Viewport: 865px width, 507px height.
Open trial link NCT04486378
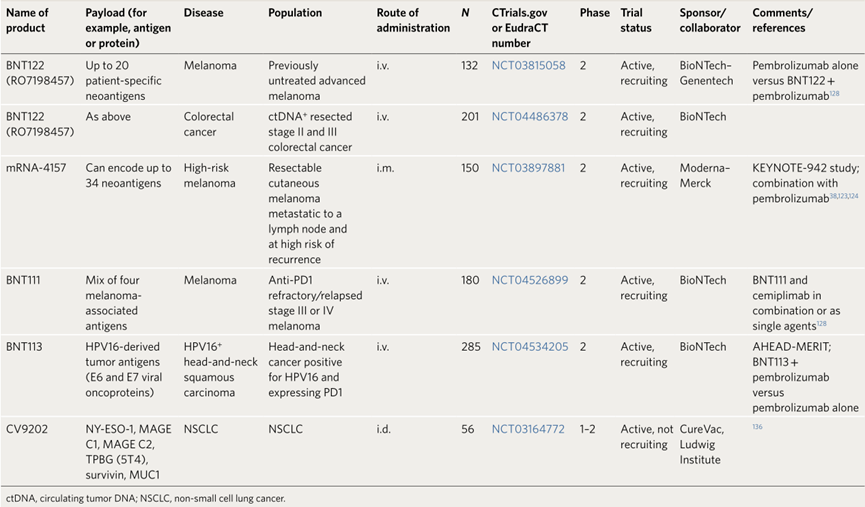click(x=530, y=117)
